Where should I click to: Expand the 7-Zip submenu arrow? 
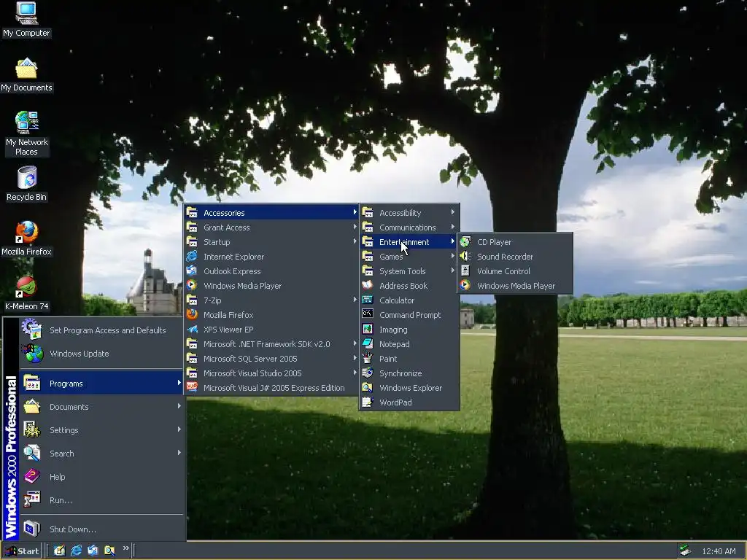point(355,300)
